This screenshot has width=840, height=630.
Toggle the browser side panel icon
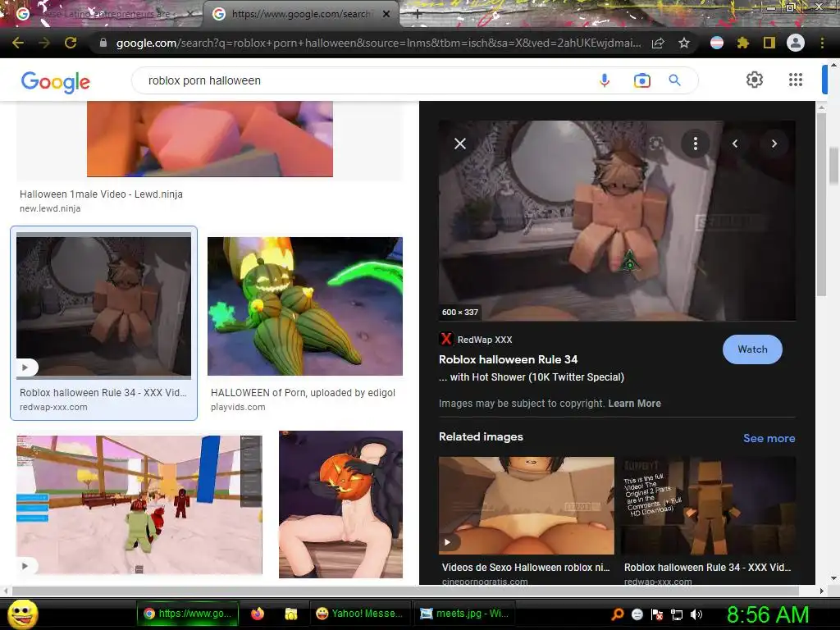tap(769, 43)
